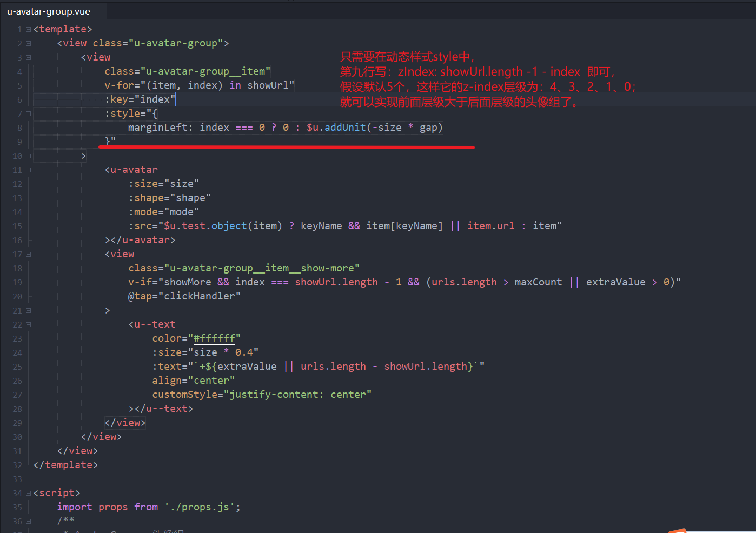Collapse the template block on line 1

[28, 29]
